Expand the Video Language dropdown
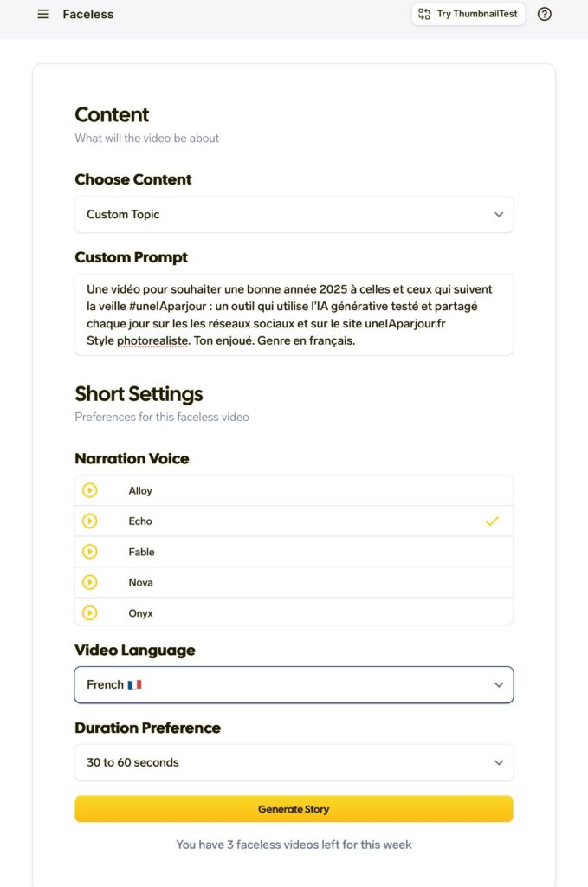The image size is (588, 887). click(294, 684)
